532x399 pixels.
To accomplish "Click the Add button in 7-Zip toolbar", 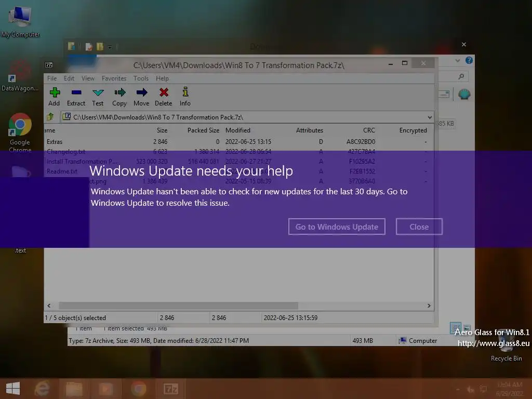I will (54, 97).
